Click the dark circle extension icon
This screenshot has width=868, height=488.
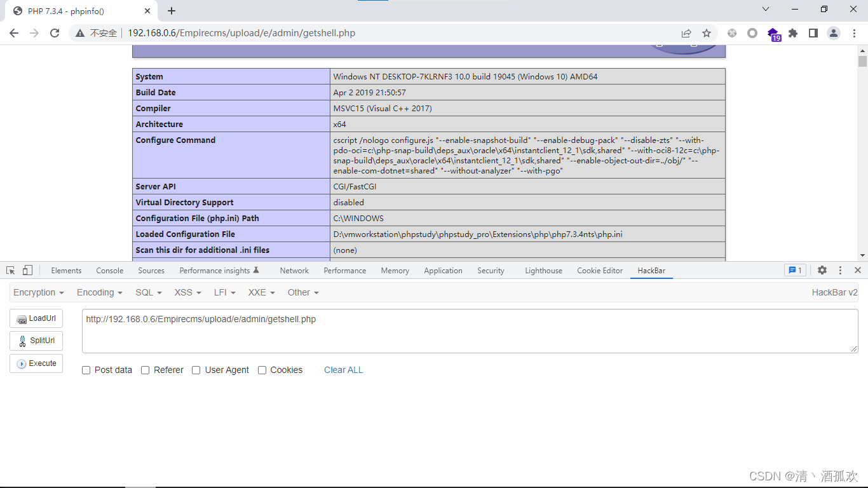coord(752,33)
